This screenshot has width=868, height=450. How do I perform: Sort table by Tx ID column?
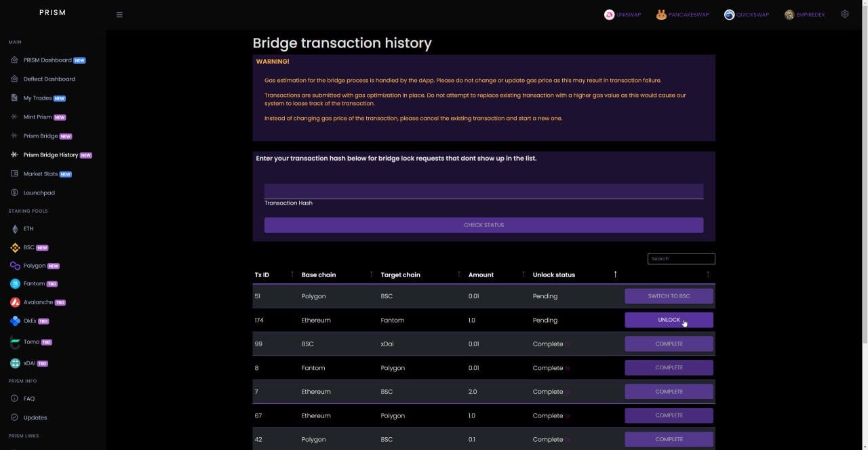tap(273, 274)
